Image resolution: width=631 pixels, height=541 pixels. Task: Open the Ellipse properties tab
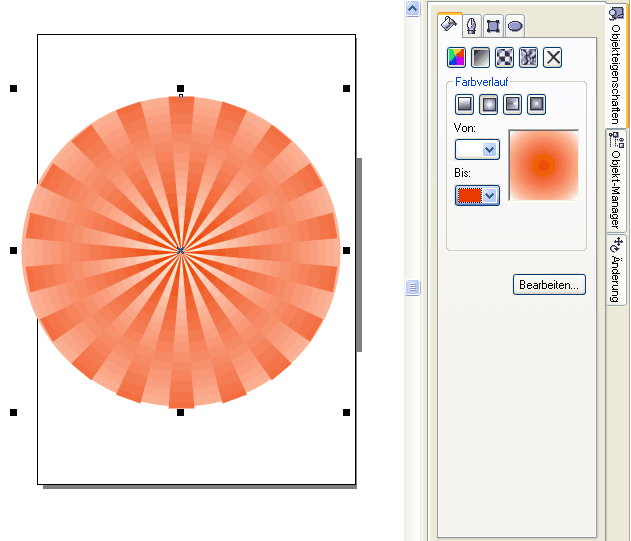[x=514, y=26]
